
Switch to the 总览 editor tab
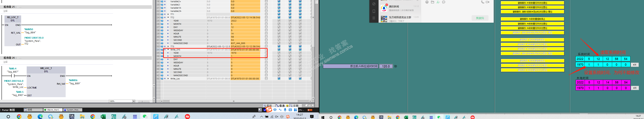pyautogui.click(x=33, y=110)
